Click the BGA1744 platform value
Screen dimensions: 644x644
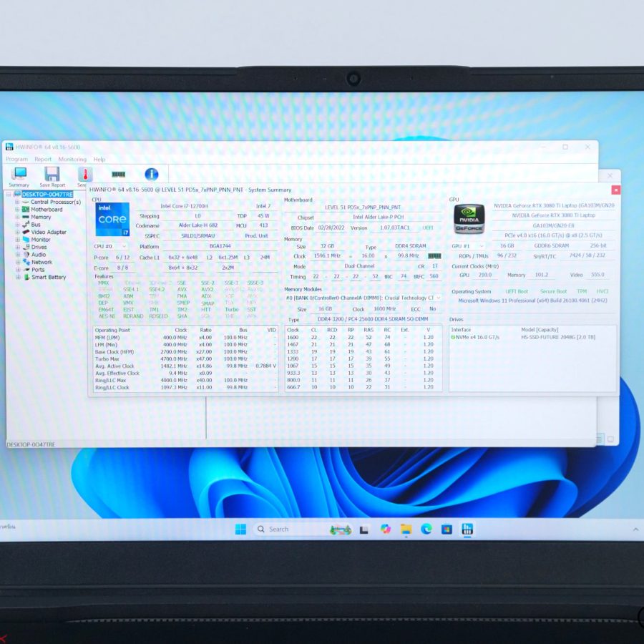220,246
